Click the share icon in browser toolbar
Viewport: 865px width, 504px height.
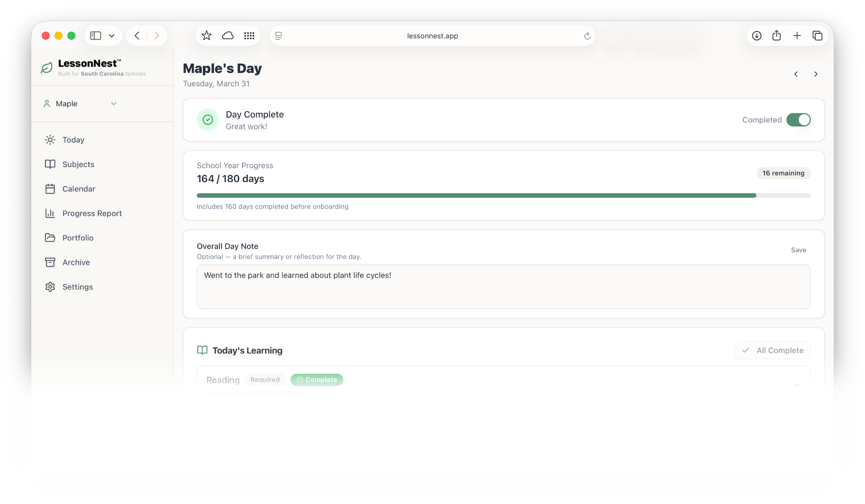click(776, 35)
